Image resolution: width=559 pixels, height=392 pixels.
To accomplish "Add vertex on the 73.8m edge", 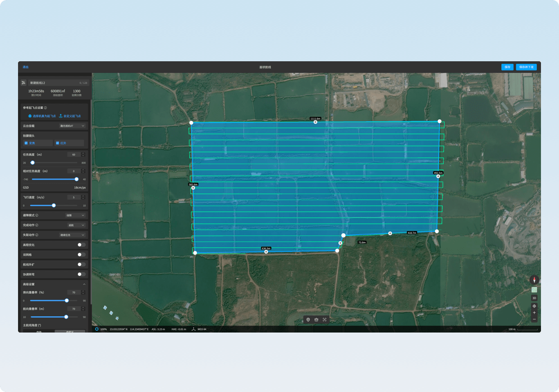I will [x=340, y=243].
